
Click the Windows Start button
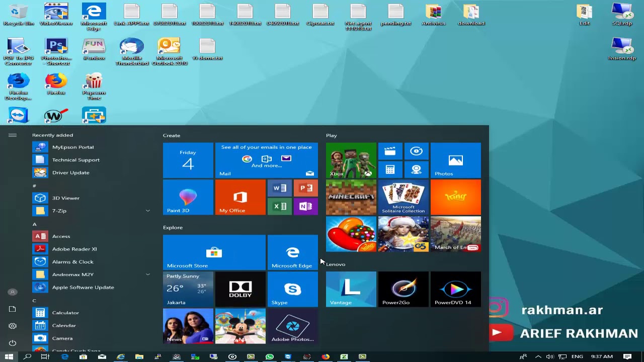pyautogui.click(x=9, y=357)
